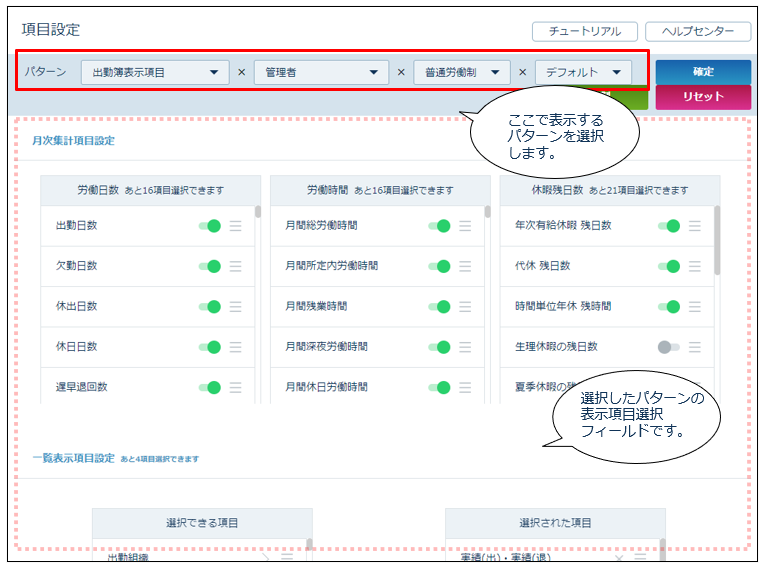Click drag handle icon for 生理休暇の残日数
Viewport: 766px width, 569px height.
(x=695, y=347)
